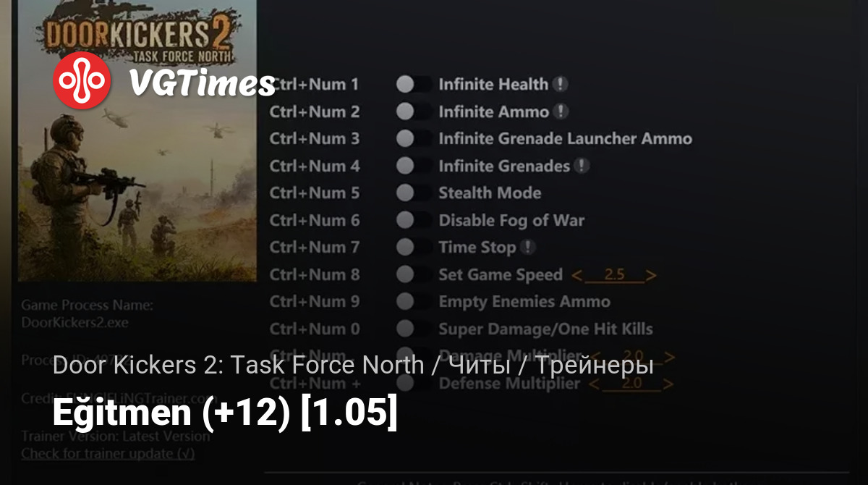
Task: Click the VGTimes logo icon
Action: tap(82, 81)
